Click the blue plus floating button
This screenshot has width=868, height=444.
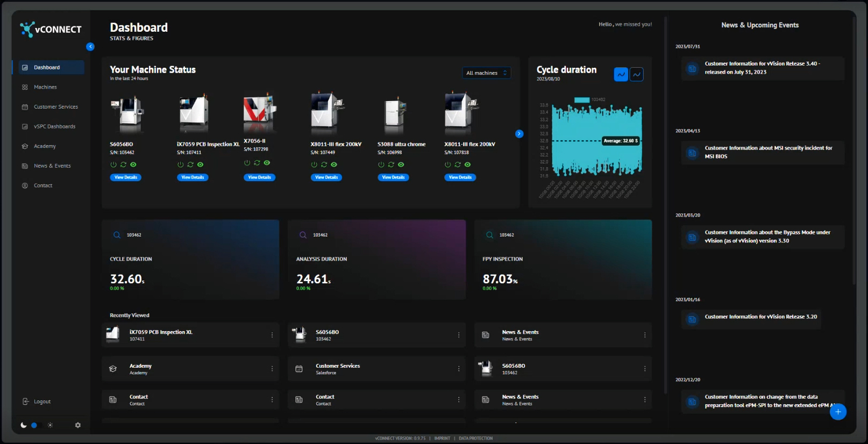click(837, 412)
